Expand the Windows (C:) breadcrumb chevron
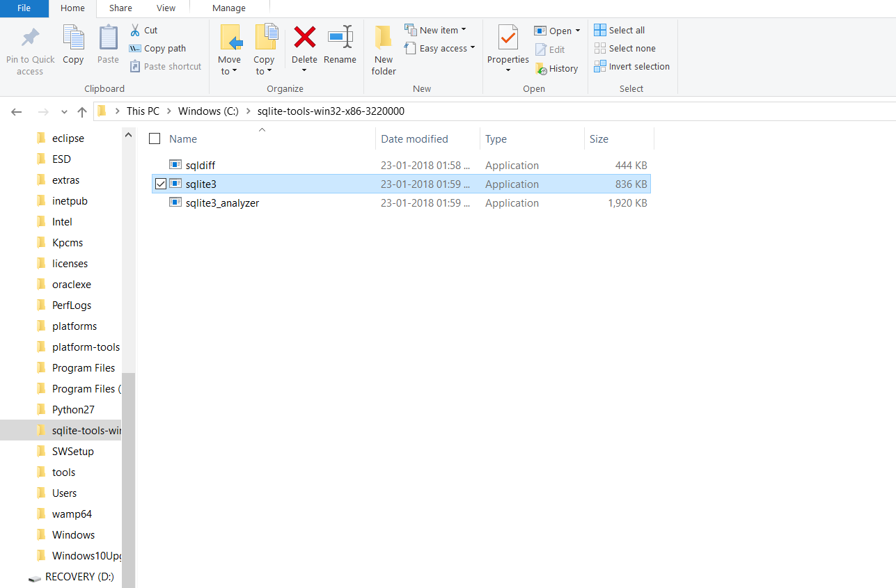Image resolution: width=896 pixels, height=588 pixels. tap(249, 111)
